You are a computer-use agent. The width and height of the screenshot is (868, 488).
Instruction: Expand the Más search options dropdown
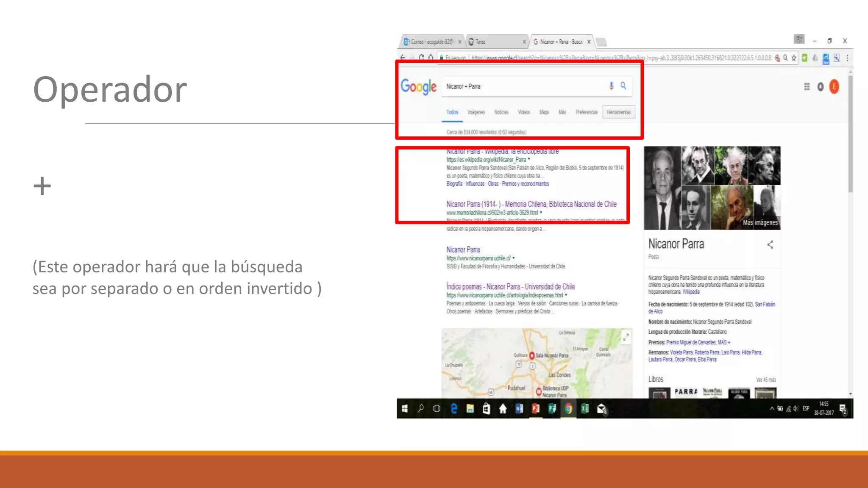pos(562,112)
